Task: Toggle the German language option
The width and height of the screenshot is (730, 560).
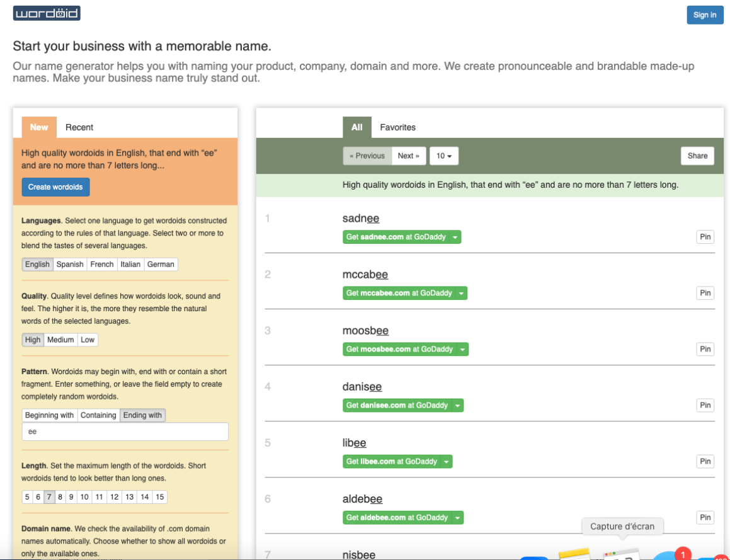Action: click(161, 265)
